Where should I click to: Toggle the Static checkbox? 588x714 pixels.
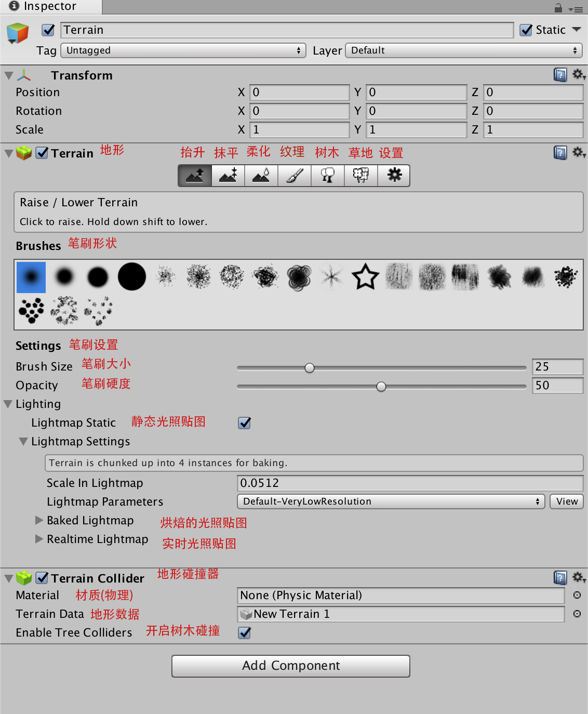pyautogui.click(x=526, y=30)
